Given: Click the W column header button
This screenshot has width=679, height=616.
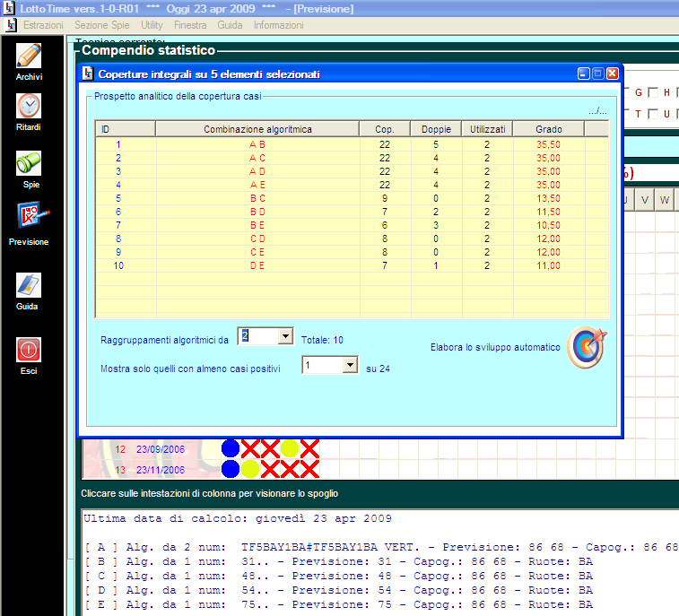Looking at the screenshot, I should coord(665,199).
